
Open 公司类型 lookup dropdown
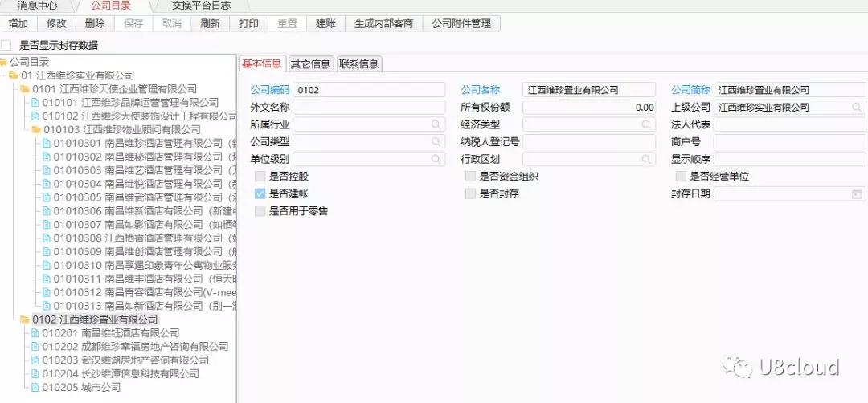pos(436,141)
